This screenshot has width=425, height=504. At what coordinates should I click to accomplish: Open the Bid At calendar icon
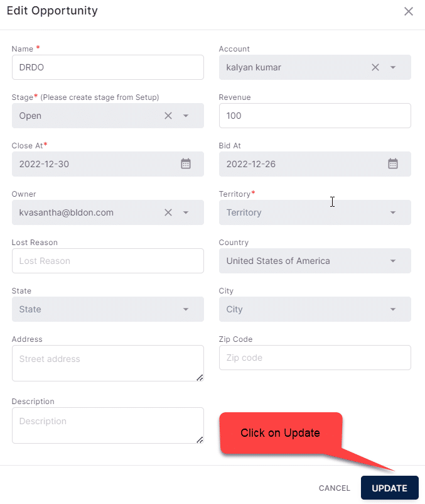(x=393, y=163)
